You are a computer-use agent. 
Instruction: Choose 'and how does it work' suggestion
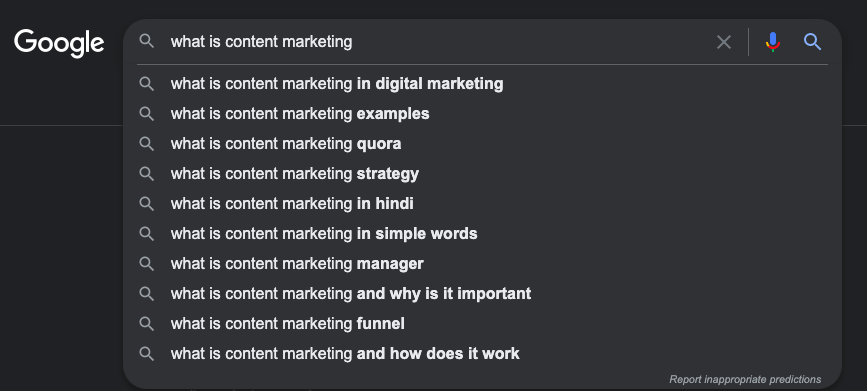[482, 353]
